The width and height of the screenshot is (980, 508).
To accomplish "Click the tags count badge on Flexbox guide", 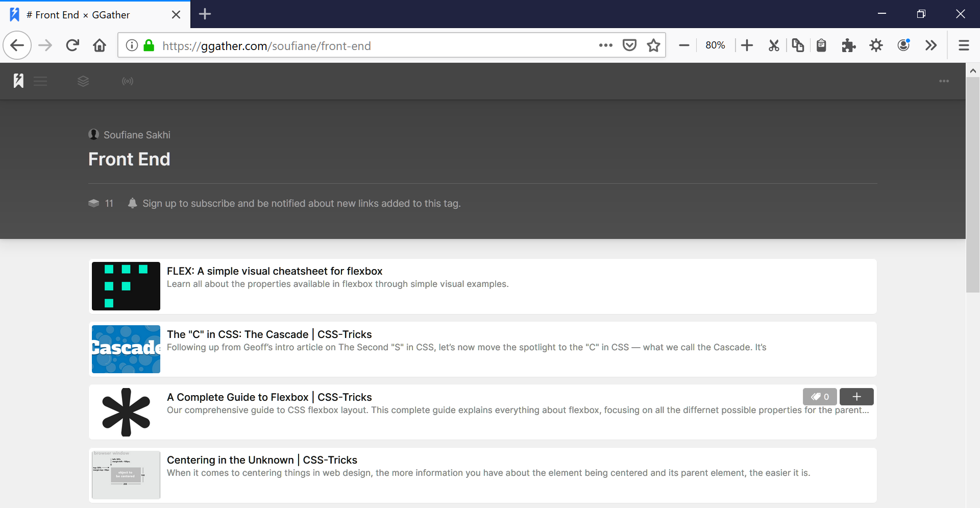I will click(x=820, y=397).
